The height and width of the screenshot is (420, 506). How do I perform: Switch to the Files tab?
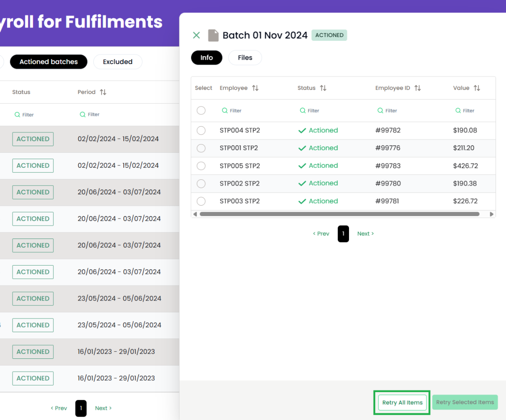point(245,57)
